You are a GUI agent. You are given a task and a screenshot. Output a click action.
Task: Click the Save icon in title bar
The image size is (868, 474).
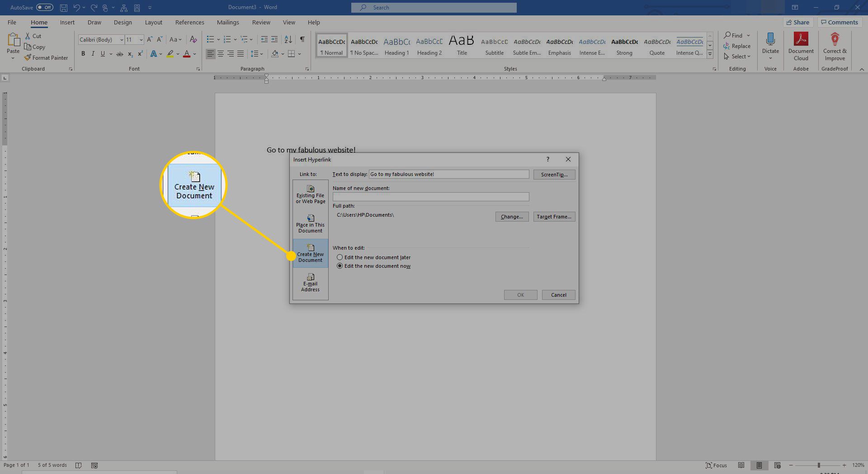64,8
